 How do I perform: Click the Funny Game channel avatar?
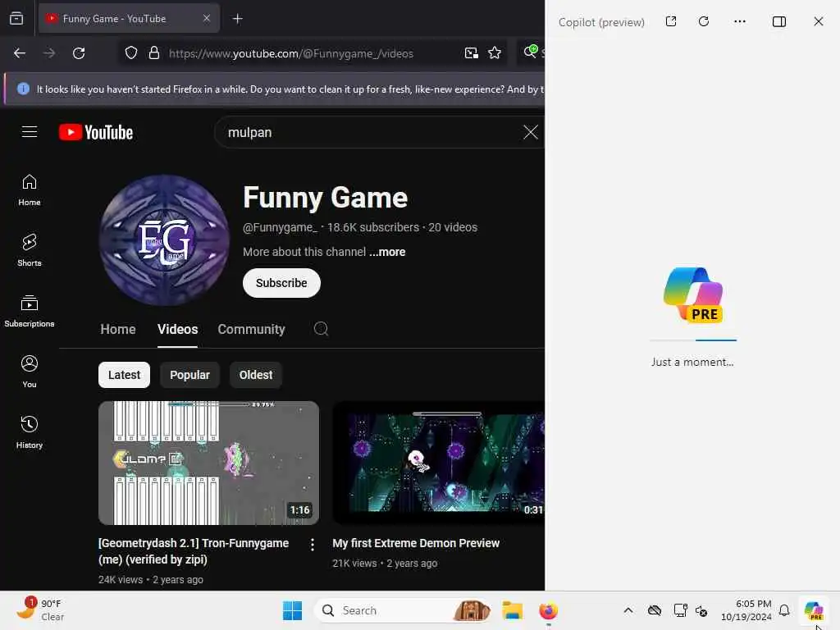click(164, 240)
